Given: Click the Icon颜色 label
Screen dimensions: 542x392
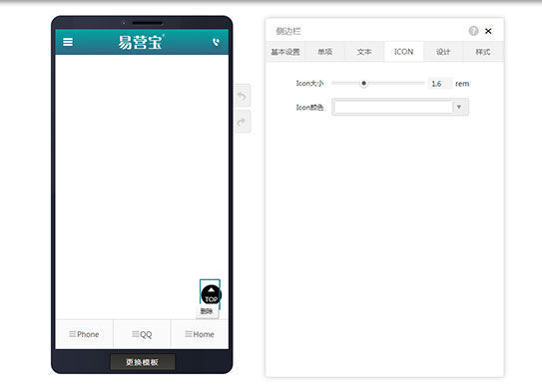Looking at the screenshot, I should 309,108.
